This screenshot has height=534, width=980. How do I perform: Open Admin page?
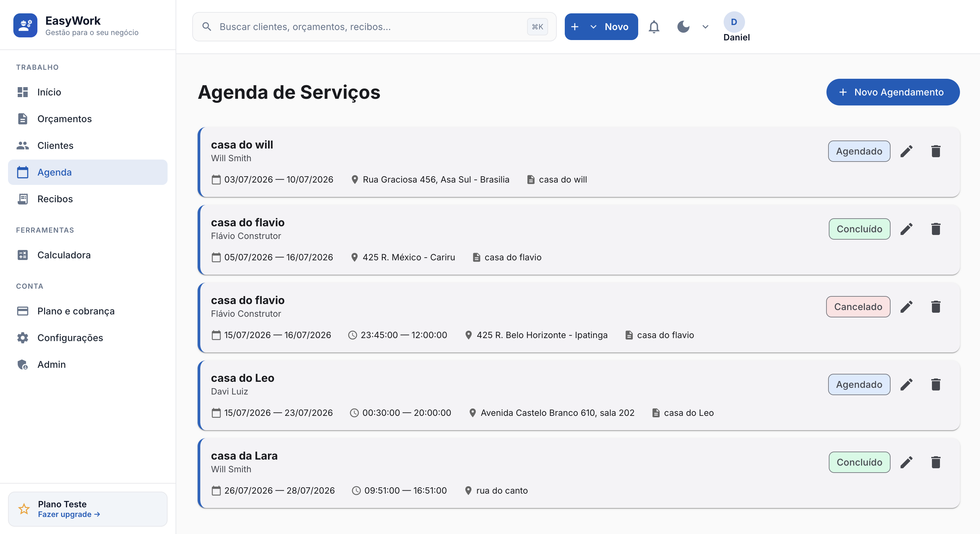(87, 364)
